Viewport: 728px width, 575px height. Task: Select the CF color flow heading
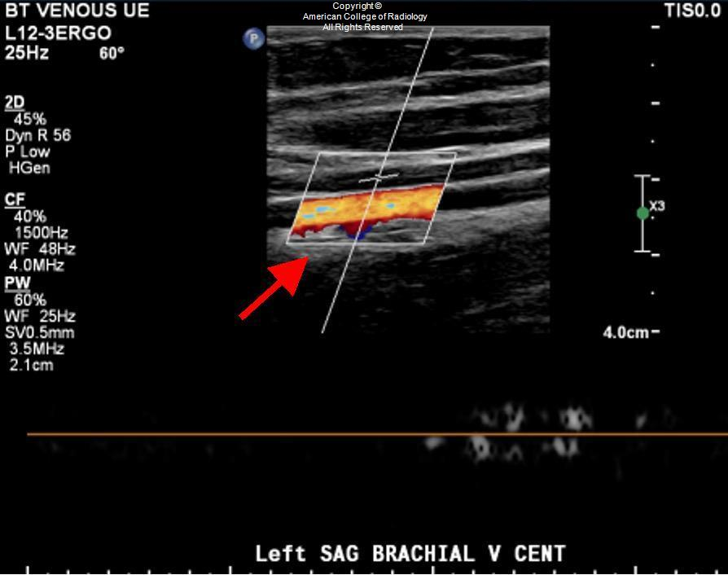click(x=15, y=200)
